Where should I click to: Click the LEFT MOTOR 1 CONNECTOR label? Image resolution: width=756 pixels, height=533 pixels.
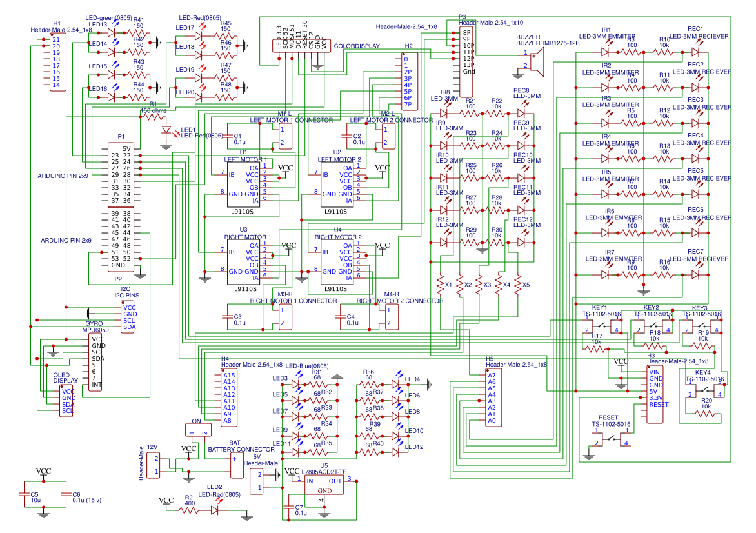(291, 120)
